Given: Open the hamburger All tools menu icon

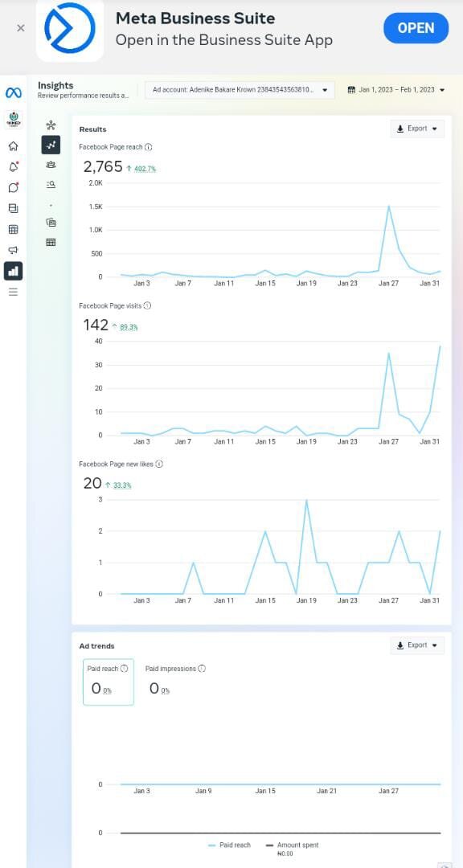Looking at the screenshot, I should click(14, 292).
